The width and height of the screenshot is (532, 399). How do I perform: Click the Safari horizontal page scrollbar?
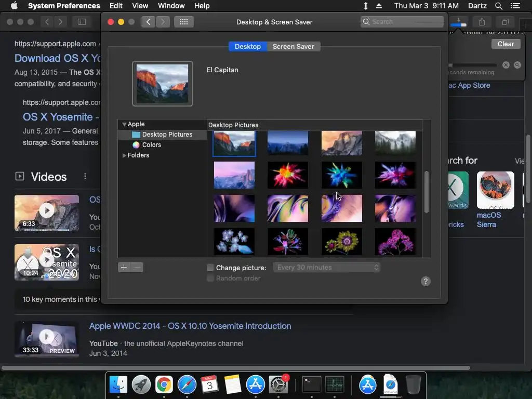pyautogui.click(x=236, y=368)
